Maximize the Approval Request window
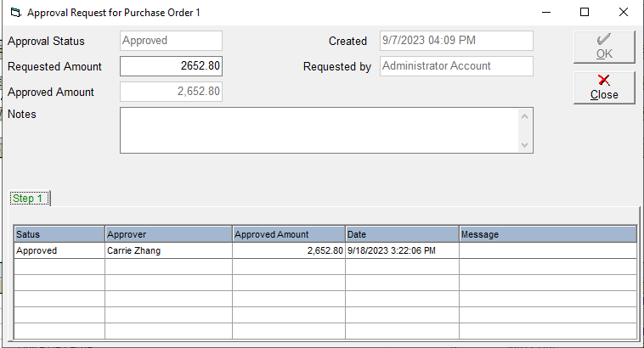644x348 pixels. coord(585,13)
